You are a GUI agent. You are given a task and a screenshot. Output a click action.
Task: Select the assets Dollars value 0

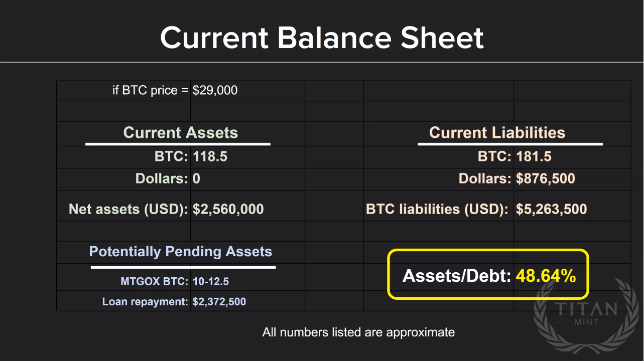point(196,178)
